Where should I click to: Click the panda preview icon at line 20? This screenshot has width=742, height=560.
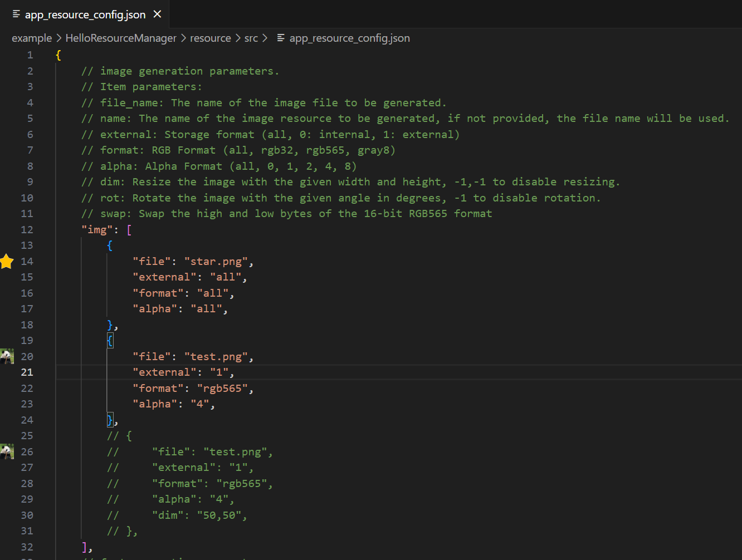point(7,356)
